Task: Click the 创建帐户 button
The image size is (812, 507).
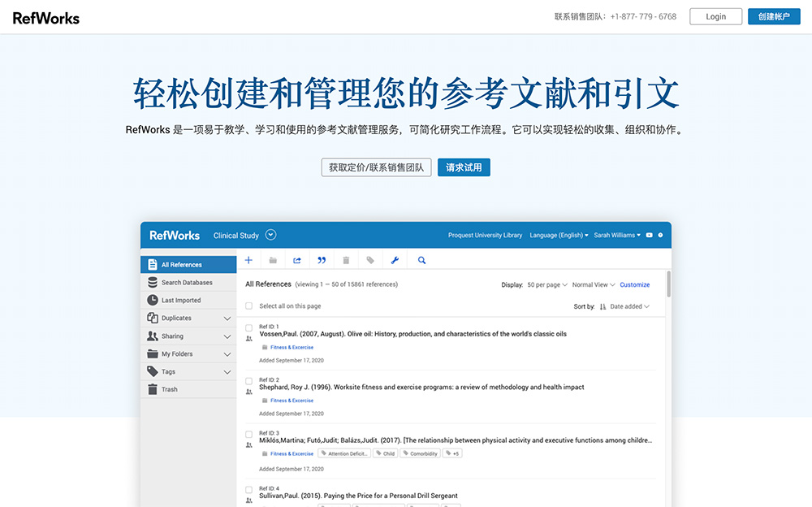Action: pyautogui.click(x=774, y=16)
